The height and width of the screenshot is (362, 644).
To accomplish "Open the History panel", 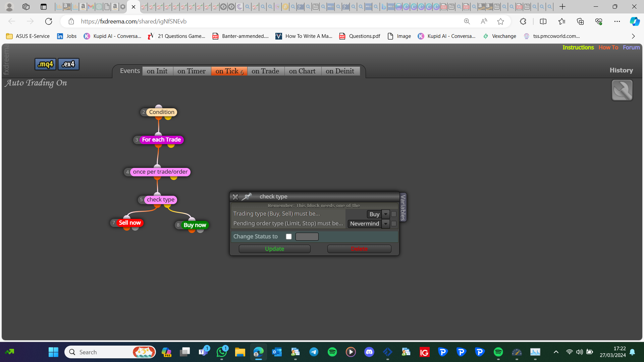I will [621, 70].
